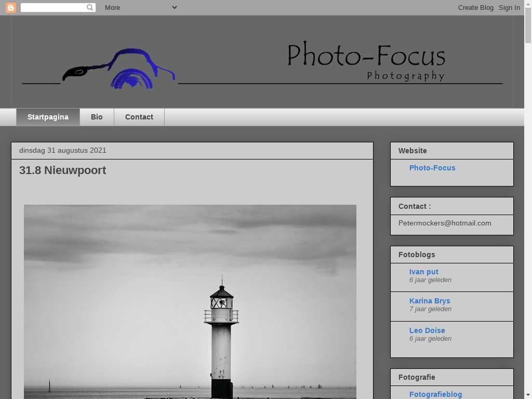Viewport: 532px width, 399px height.
Task: Open the 31.8 Nieuwpoort post title
Action: click(62, 170)
